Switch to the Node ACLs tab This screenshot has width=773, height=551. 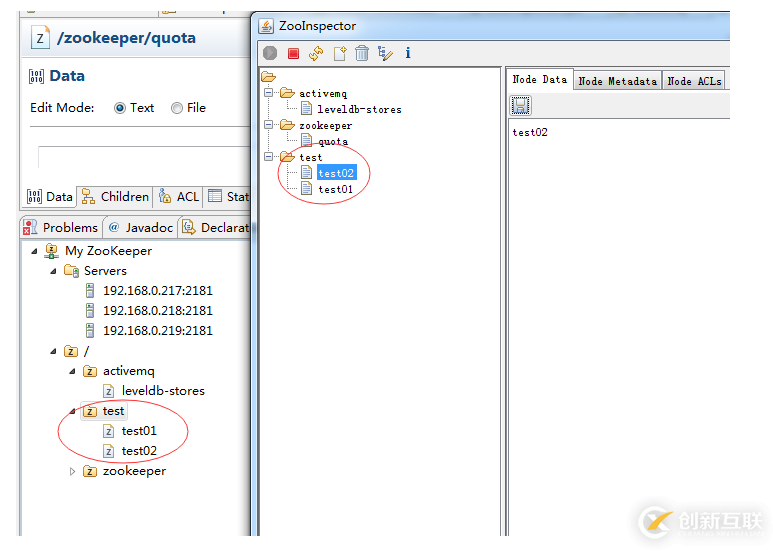pyautogui.click(x=694, y=81)
